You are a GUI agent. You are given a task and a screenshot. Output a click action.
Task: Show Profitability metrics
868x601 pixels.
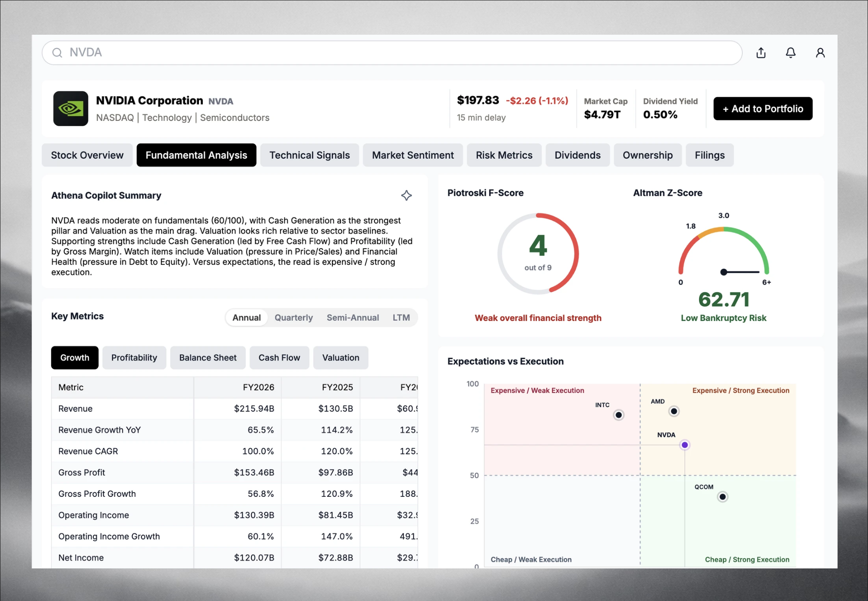134,358
